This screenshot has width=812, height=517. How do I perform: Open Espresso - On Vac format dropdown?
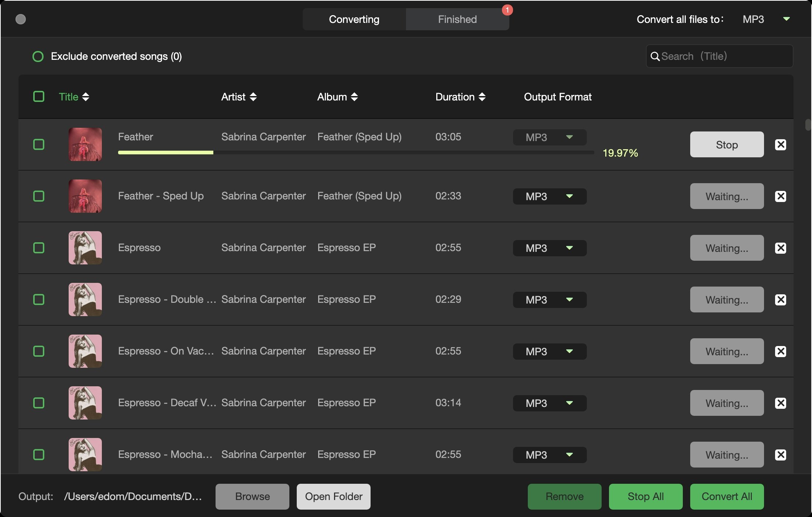550,352
